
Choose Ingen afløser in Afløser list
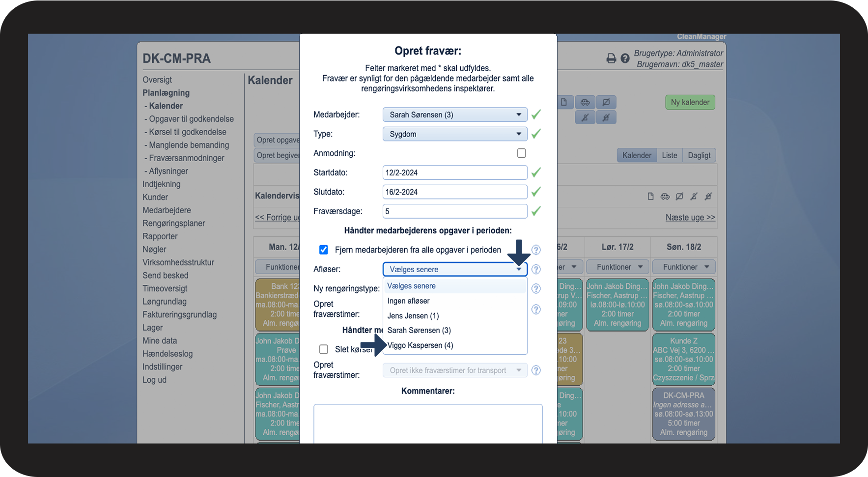point(455,301)
